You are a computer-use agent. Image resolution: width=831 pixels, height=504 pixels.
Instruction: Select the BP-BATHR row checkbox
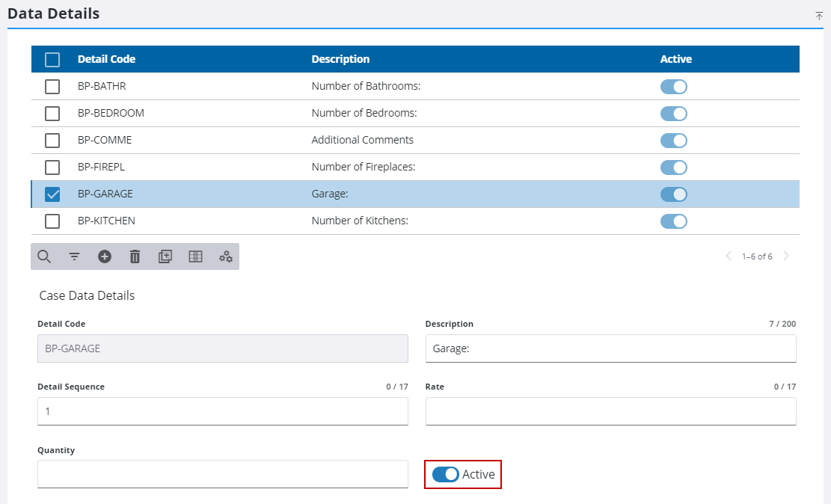[52, 87]
